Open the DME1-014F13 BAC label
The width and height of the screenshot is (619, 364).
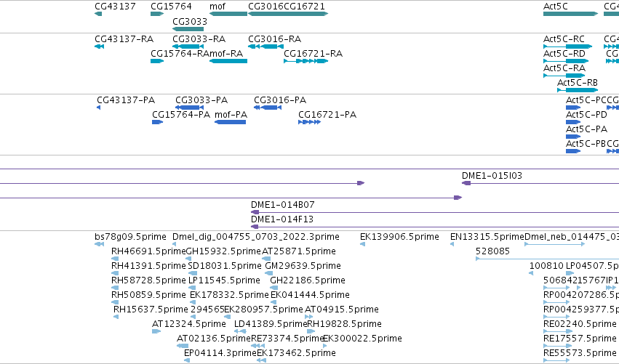click(x=282, y=219)
